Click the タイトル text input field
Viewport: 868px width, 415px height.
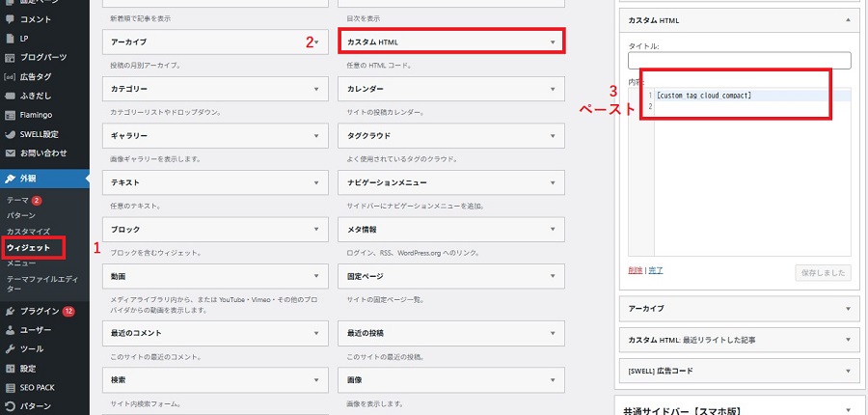(740, 61)
